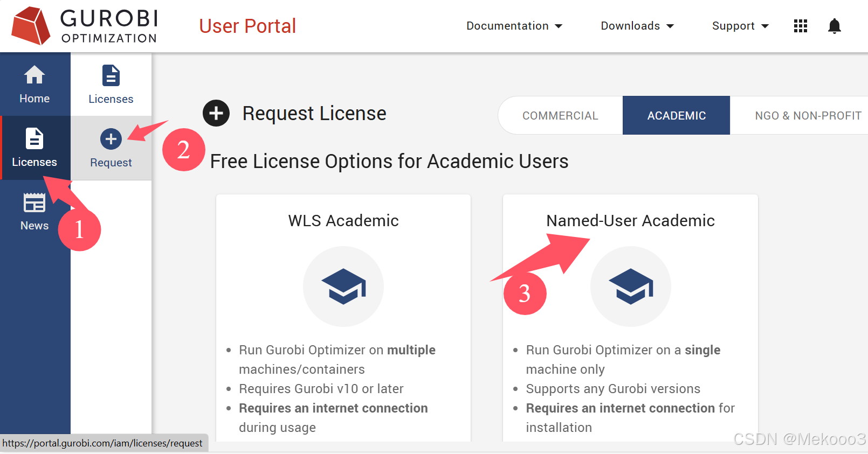Screen dimensions: 868x454
Task: Select the COMMERCIAL tab
Action: coord(560,115)
